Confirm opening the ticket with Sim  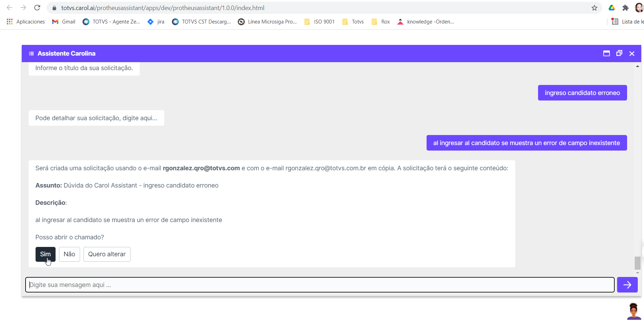tap(46, 254)
